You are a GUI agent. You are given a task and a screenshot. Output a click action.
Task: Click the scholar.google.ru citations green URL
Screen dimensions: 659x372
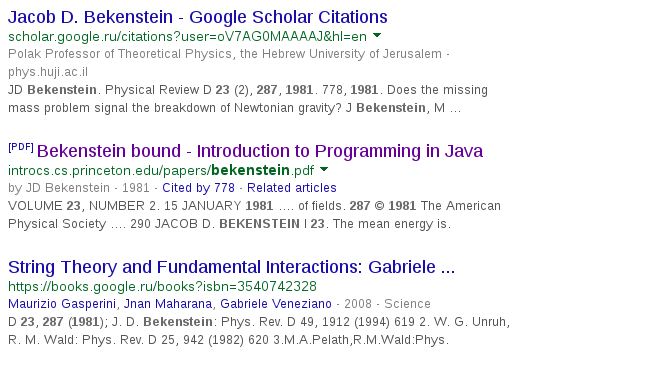pos(187,37)
